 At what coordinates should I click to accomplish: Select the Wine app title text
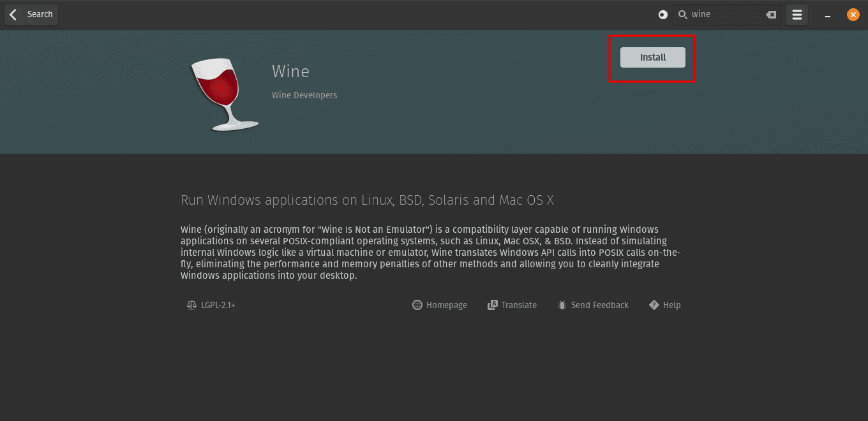291,71
